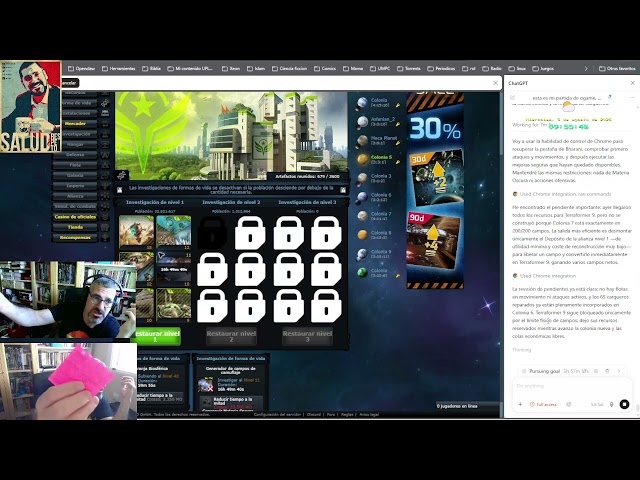
Task: Click the Instalaciones sidebar icon
Action: tap(105, 113)
